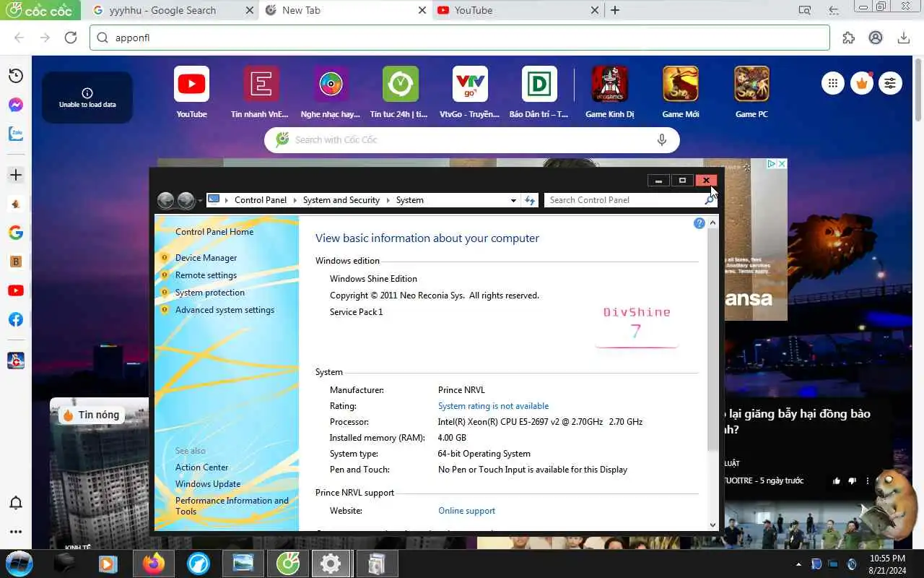Click the browser address bar showing apponfl

click(x=459, y=38)
